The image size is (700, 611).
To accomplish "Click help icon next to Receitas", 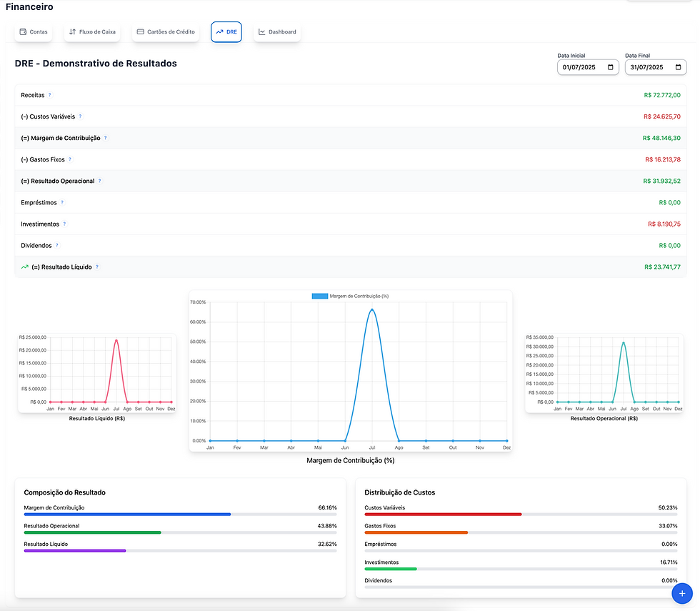I will point(49,94).
